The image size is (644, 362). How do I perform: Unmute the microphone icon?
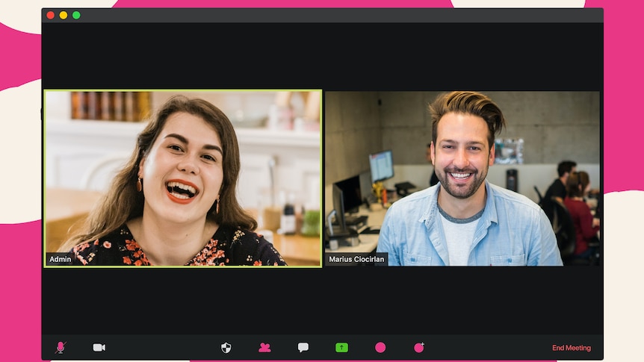click(x=61, y=348)
